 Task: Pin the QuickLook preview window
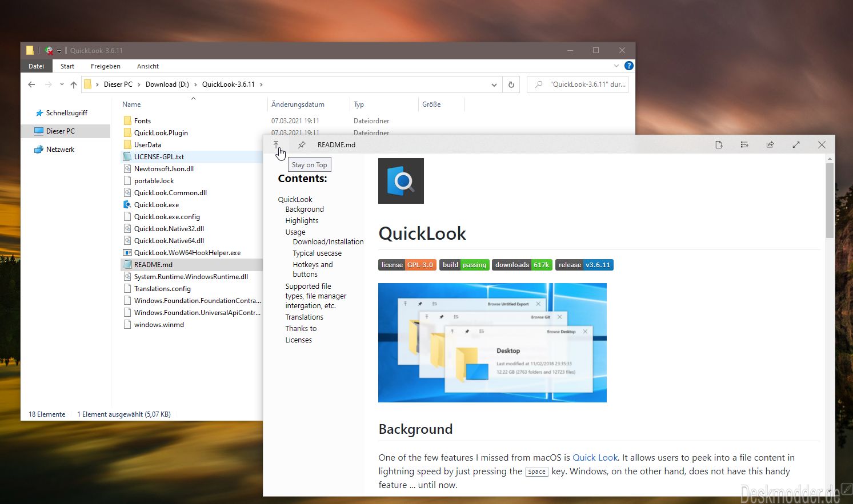301,145
